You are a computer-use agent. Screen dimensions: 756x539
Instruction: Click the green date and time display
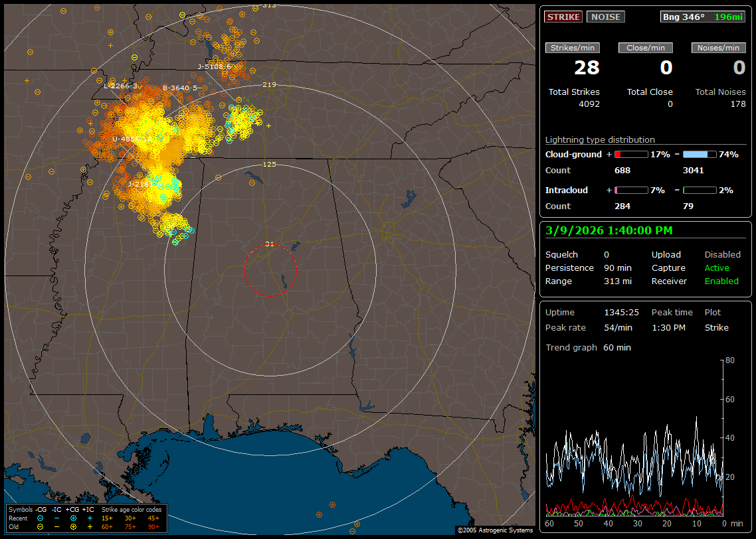coord(609,231)
